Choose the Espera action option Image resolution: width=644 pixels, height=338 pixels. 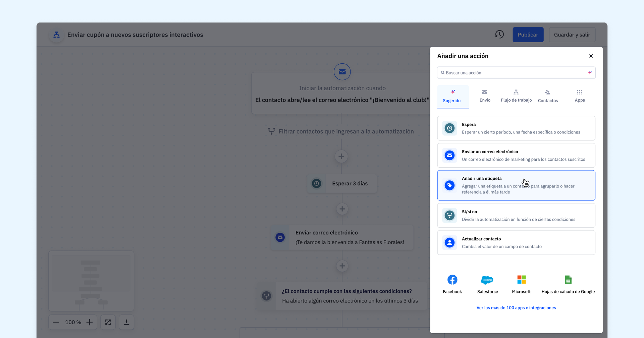point(516,128)
